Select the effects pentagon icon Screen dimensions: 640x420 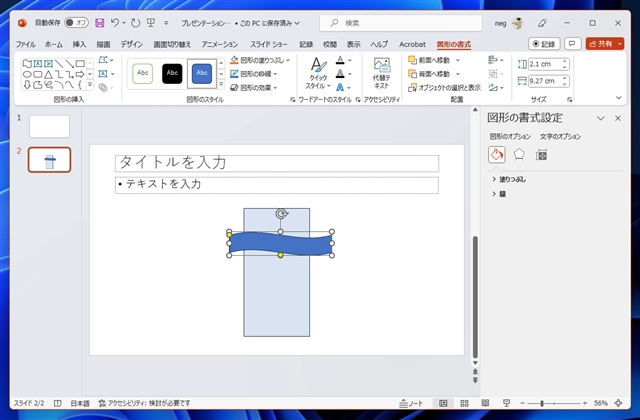coord(519,155)
